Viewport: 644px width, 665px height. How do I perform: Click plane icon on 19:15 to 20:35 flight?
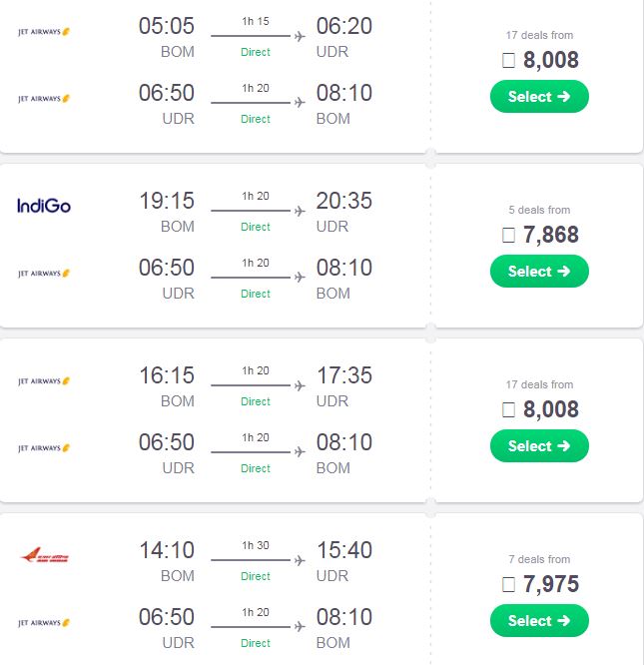coord(300,211)
